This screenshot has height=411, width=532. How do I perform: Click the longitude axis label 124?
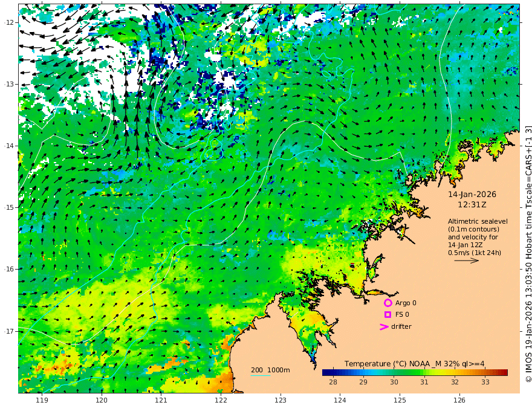340,401
